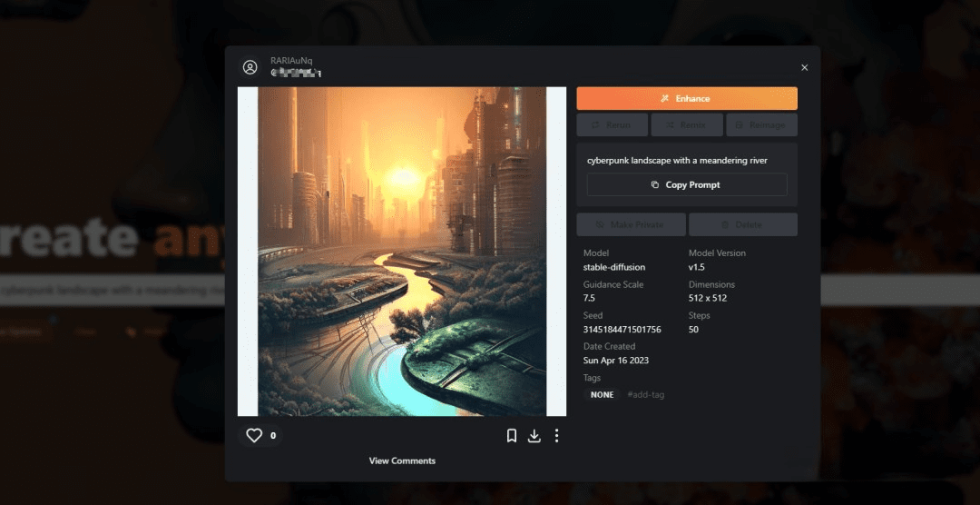Click the prompt text about meandering river

click(677, 161)
